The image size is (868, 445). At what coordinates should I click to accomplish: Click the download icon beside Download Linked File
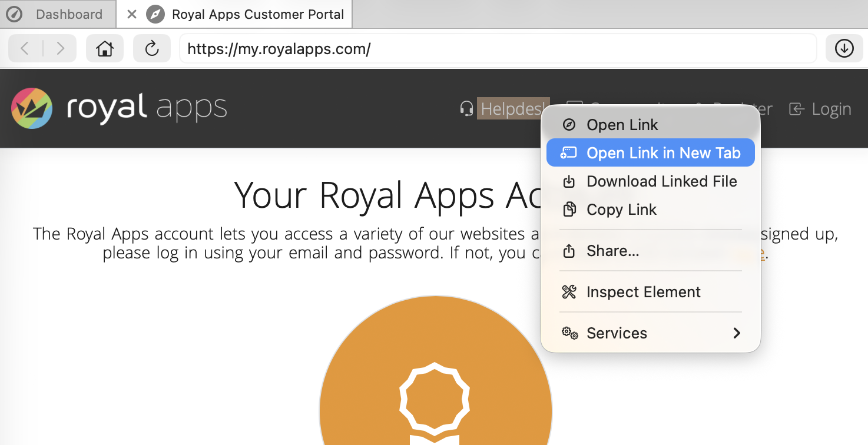pyautogui.click(x=569, y=181)
